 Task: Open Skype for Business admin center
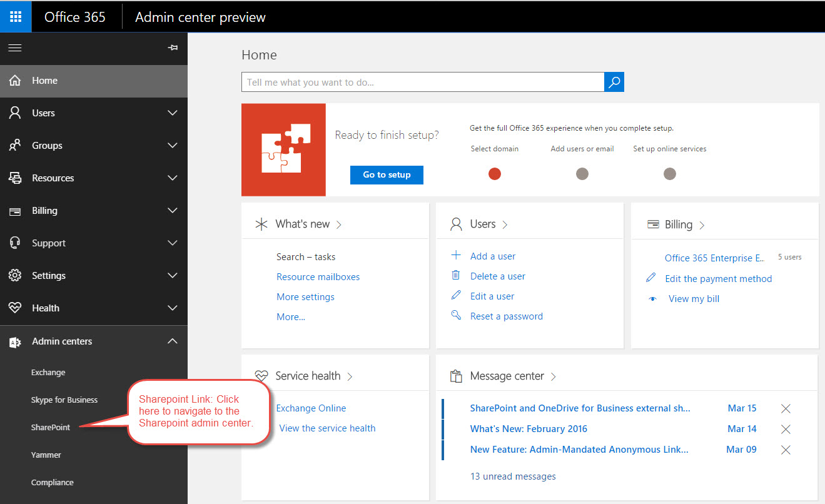[64, 400]
